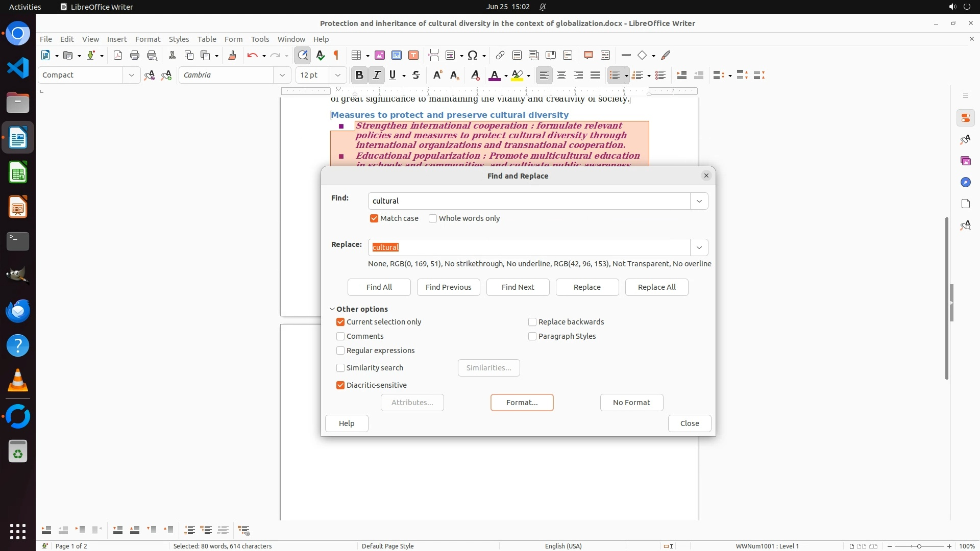980x551 pixels.
Task: Collapse the Other options expander
Action: [x=332, y=309]
